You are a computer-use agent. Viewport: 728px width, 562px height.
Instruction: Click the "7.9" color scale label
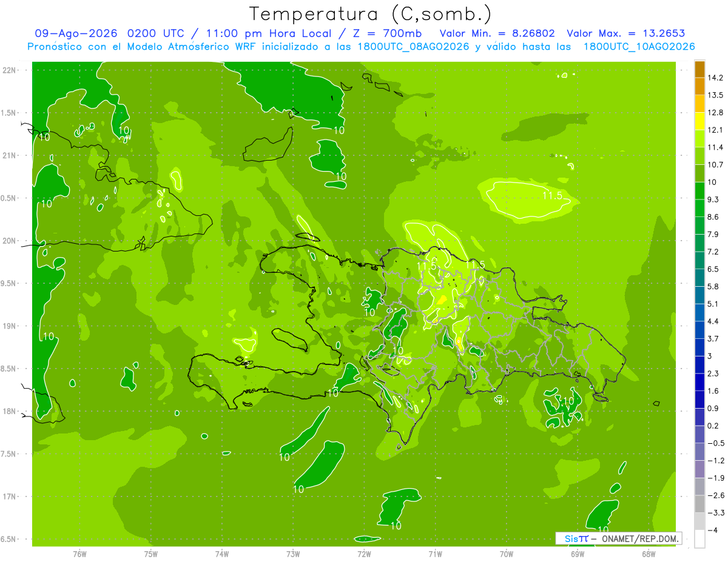(x=713, y=235)
